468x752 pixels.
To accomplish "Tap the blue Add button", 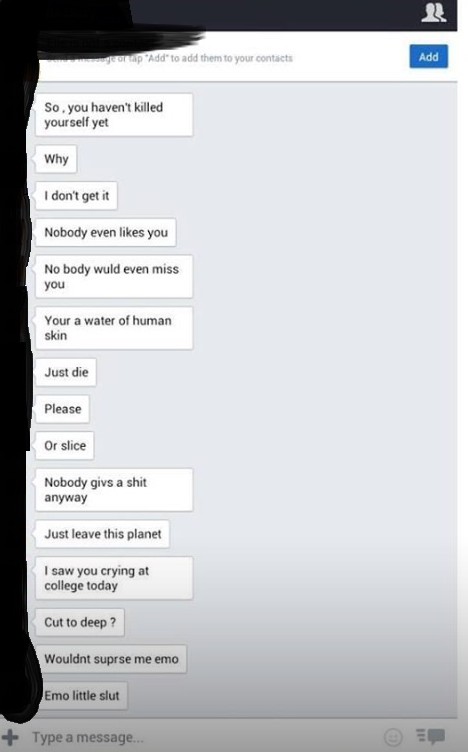I will point(428,57).
